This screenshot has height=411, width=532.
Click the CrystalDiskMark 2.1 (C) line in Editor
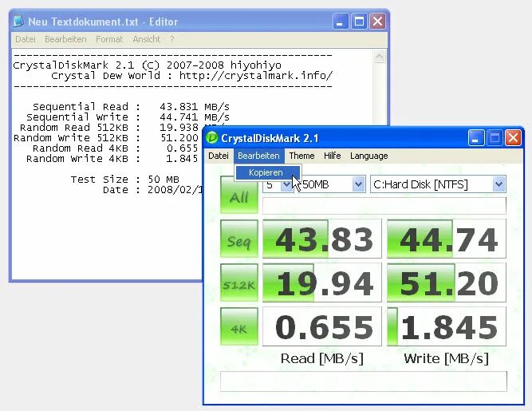148,65
